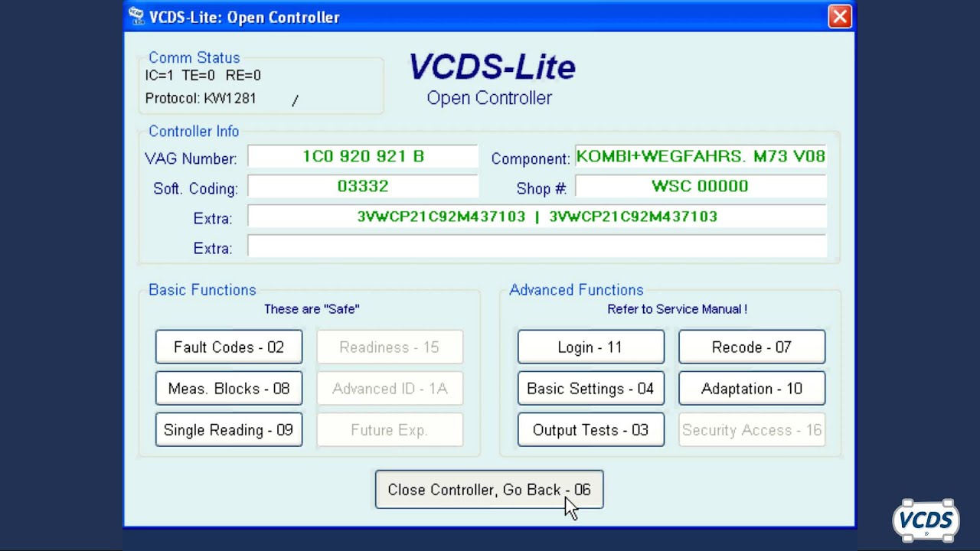Click the 'Component:' label
This screenshot has width=980, height=551.
click(531, 159)
